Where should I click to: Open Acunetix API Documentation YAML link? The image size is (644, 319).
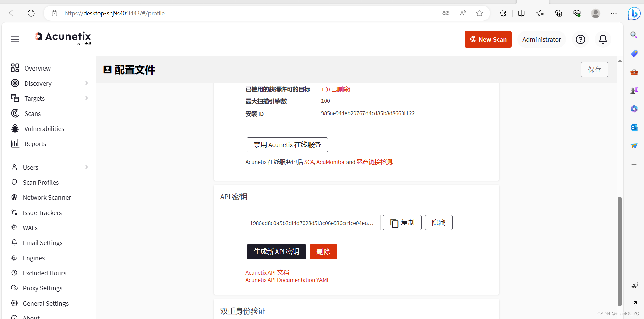(x=287, y=280)
